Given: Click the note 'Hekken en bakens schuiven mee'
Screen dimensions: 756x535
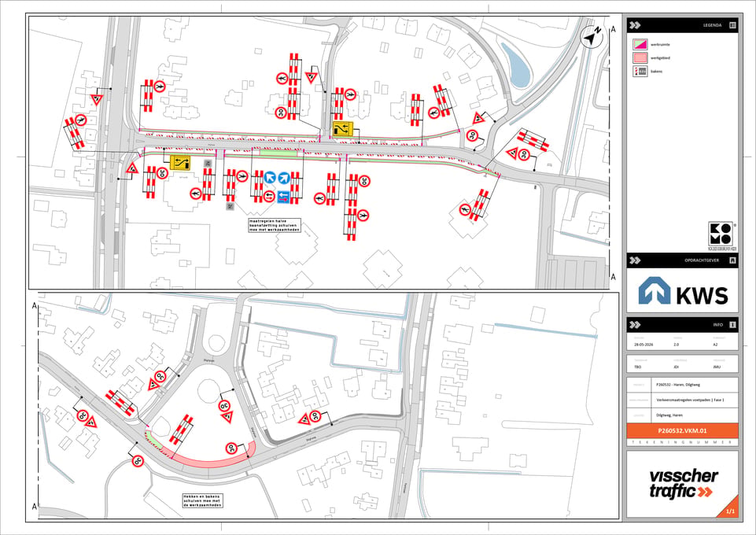Looking at the screenshot, I should tap(202, 500).
